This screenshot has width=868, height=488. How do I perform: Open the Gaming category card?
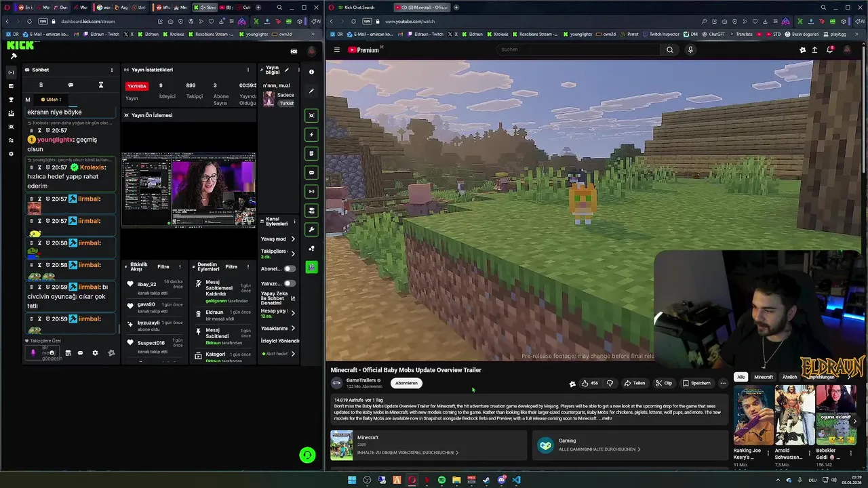click(x=629, y=445)
